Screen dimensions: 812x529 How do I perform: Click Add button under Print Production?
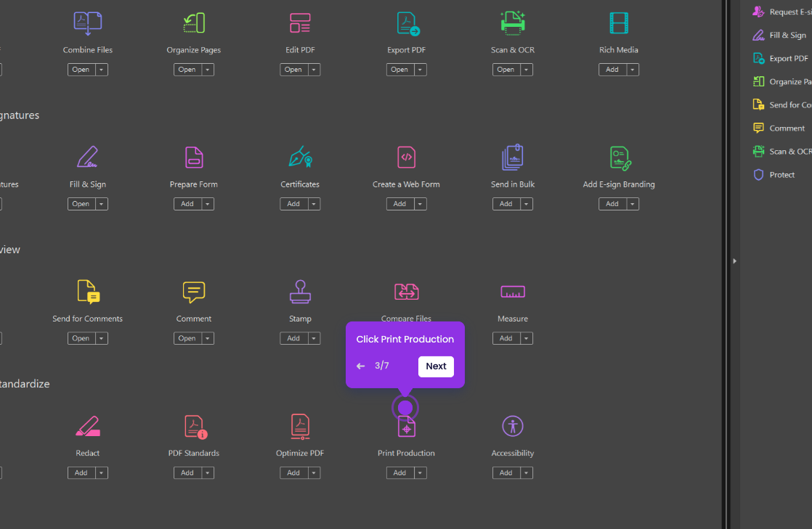pyautogui.click(x=399, y=472)
